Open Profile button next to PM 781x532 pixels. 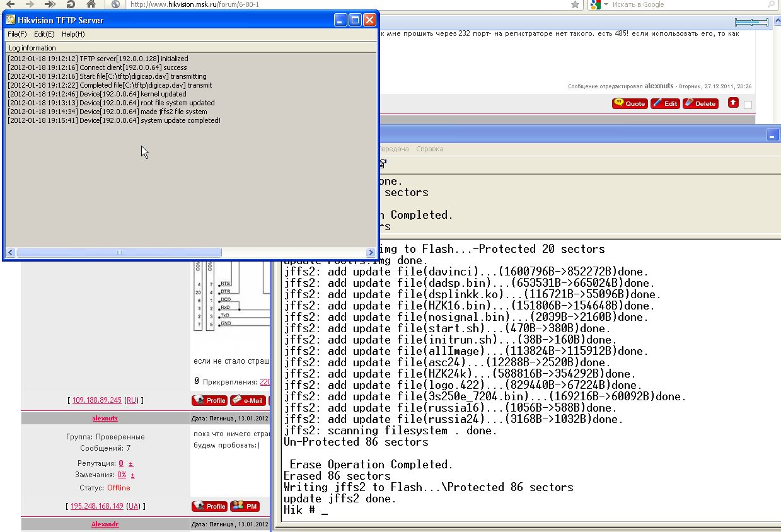tap(209, 506)
